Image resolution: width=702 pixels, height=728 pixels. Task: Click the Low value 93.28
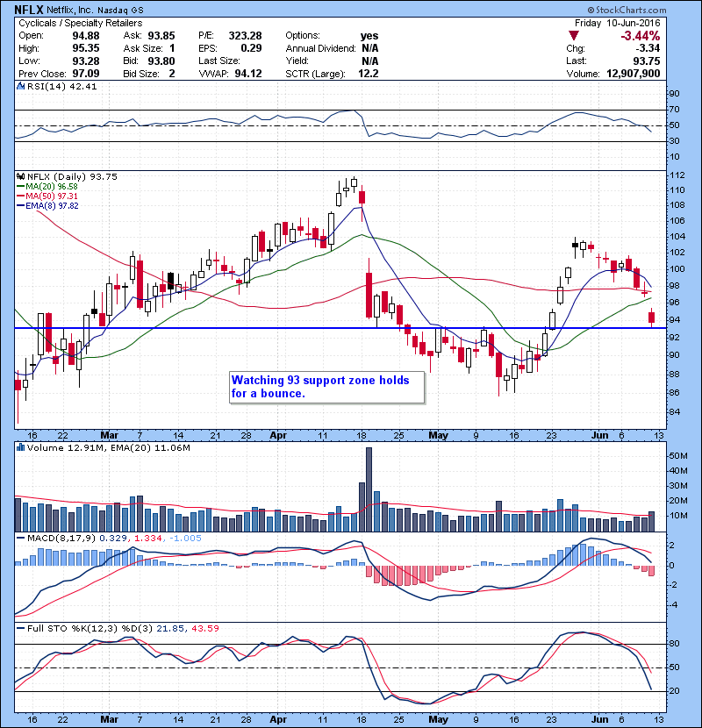point(86,61)
